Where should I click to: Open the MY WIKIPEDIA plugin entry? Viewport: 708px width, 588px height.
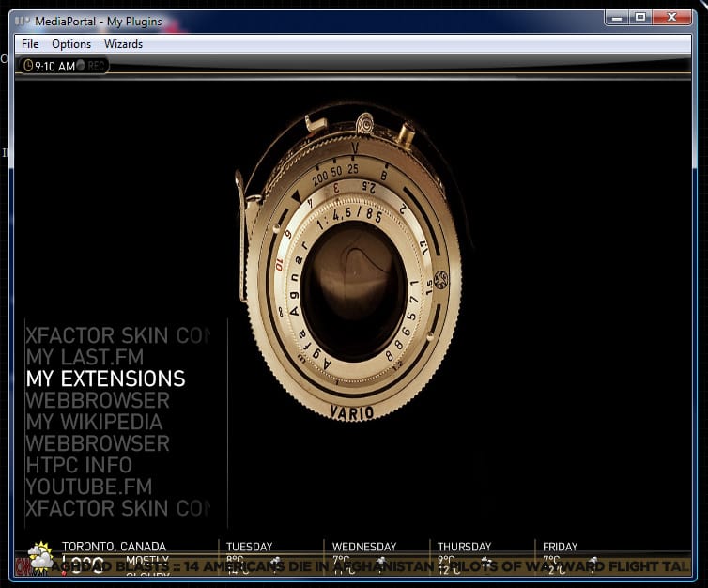tap(94, 423)
